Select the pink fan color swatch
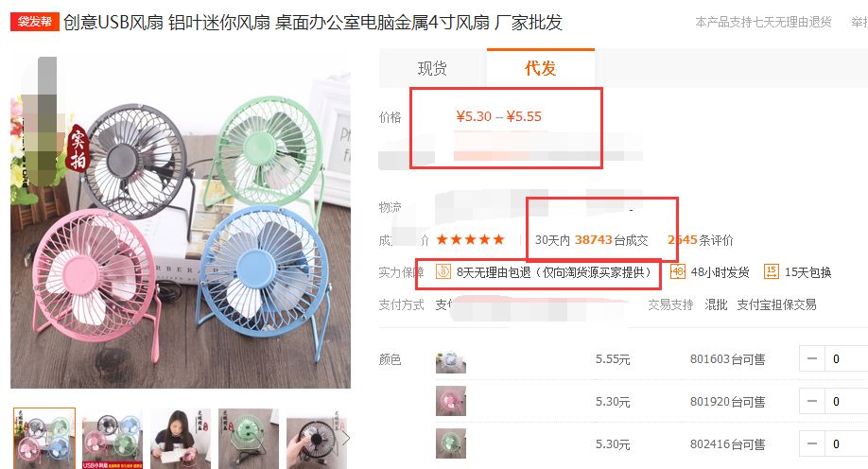The width and height of the screenshot is (868, 469). 451,402
